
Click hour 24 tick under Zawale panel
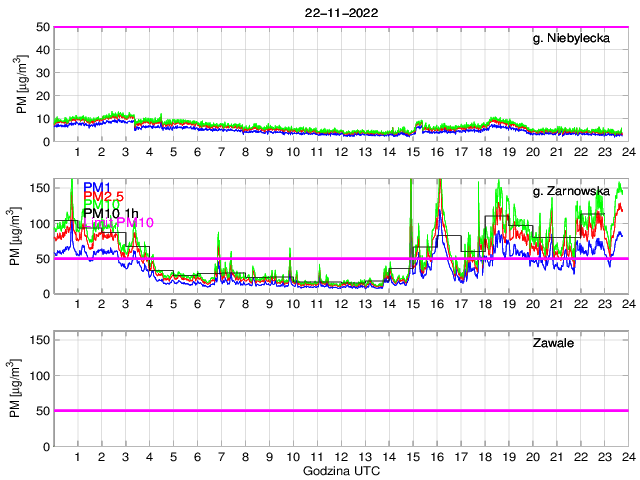click(x=627, y=457)
